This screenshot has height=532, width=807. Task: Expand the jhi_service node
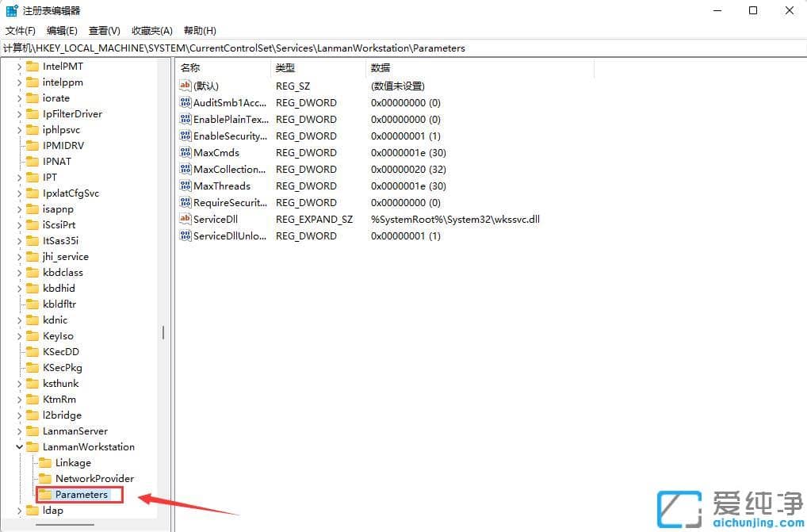pyautogui.click(x=19, y=256)
